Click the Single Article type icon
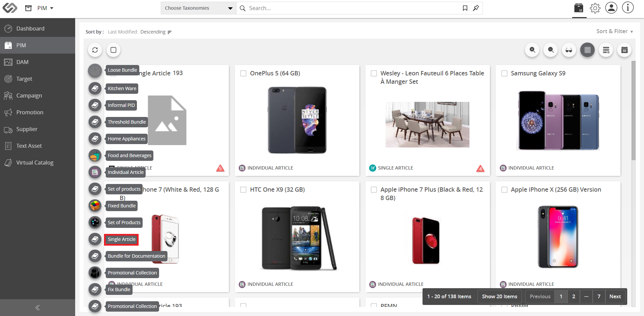Viewport: 644px width, 316px height. [95, 239]
